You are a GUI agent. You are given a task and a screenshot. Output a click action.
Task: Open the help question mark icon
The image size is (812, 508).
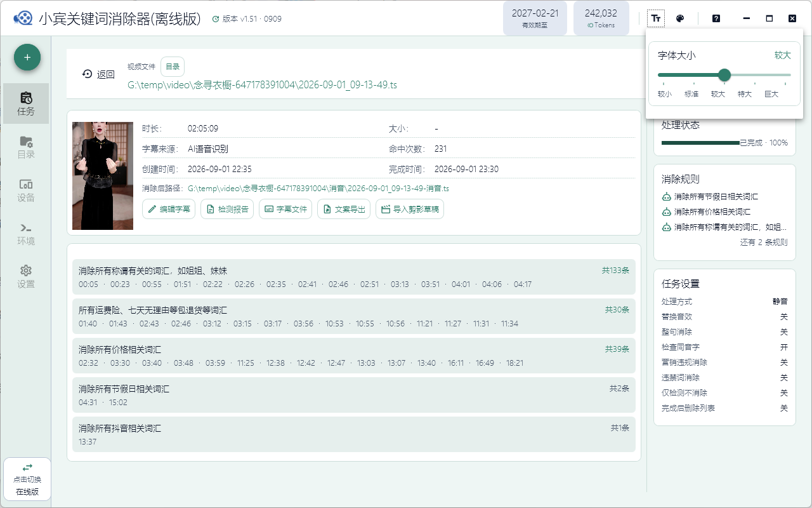[716, 18]
